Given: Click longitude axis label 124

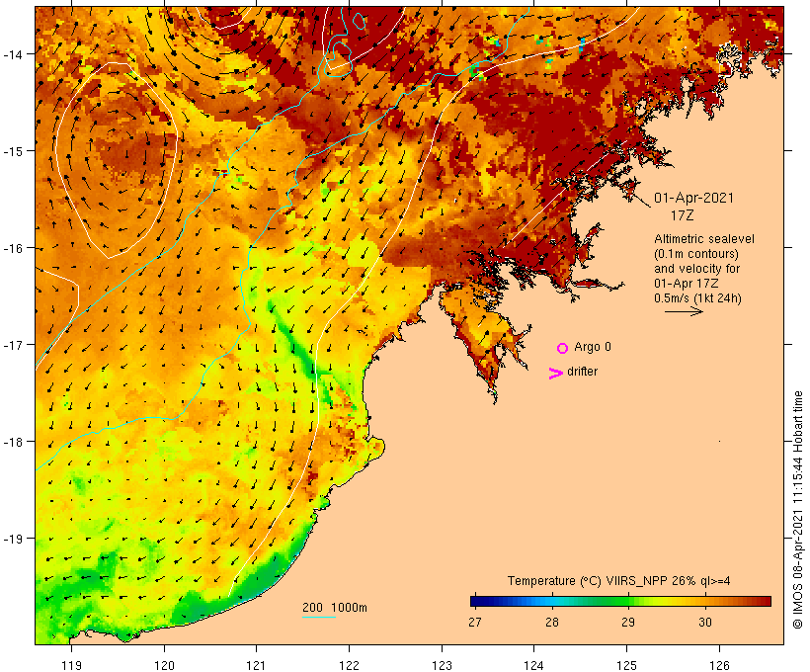Looking at the screenshot, I should (x=533, y=665).
